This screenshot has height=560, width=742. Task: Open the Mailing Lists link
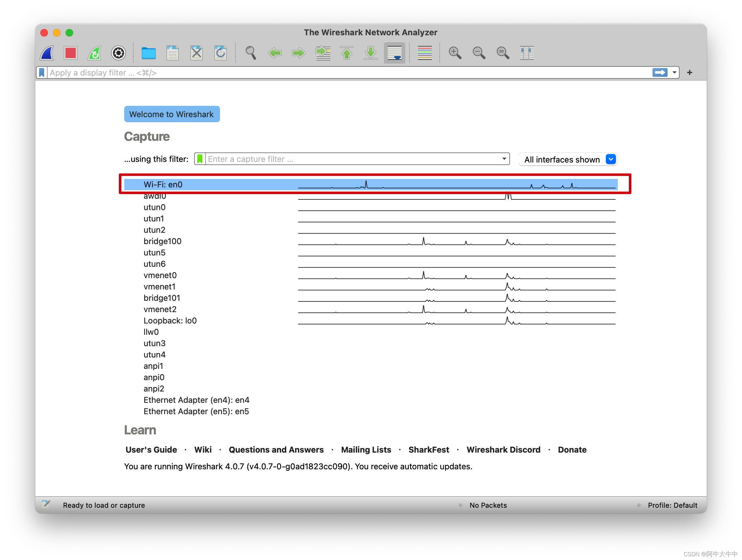(x=366, y=450)
